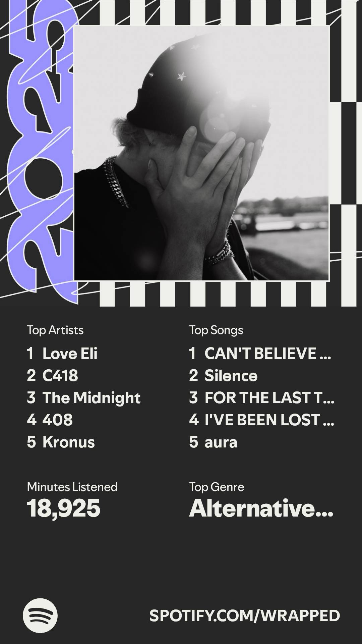Select the song Silence

tap(231, 376)
